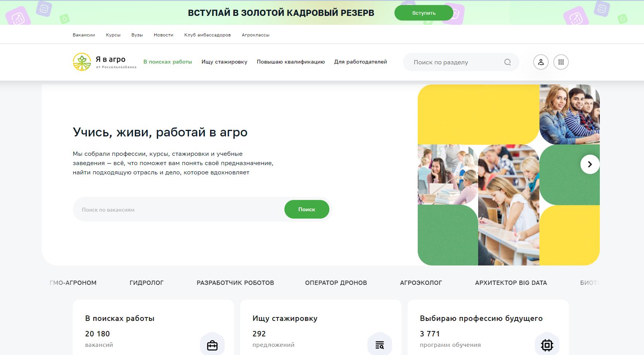Open Клуб амбассадоров link
644x355 pixels.
click(208, 35)
